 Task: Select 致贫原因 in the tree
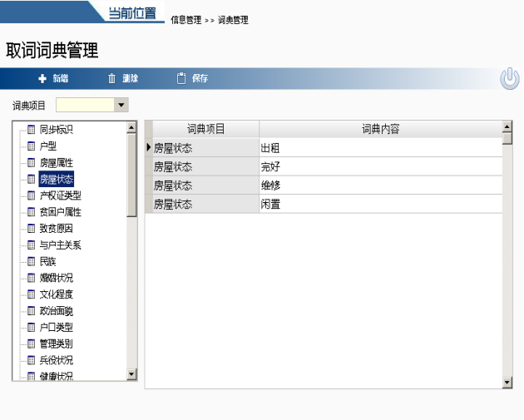tap(57, 229)
